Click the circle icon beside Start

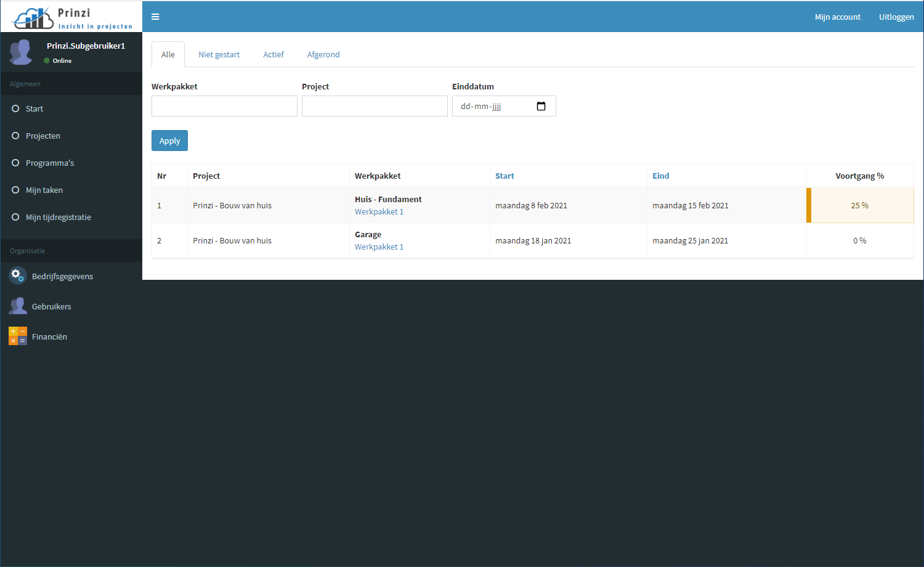[15, 108]
